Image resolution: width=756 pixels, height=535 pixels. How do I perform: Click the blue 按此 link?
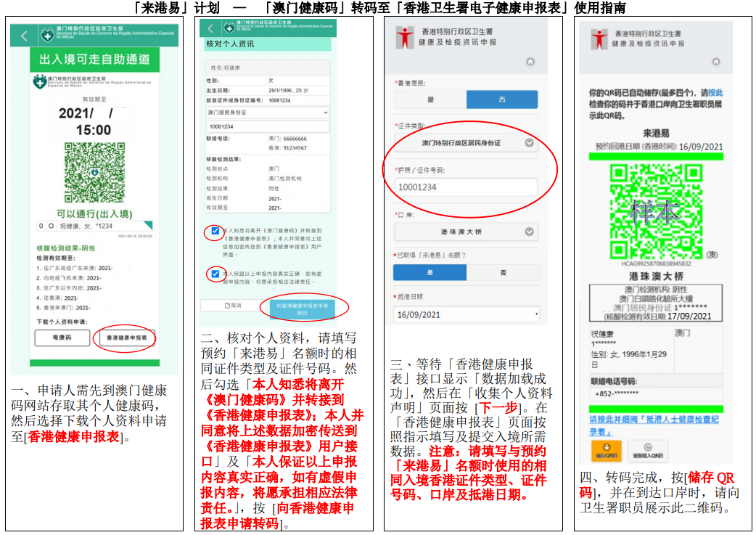coord(715,93)
